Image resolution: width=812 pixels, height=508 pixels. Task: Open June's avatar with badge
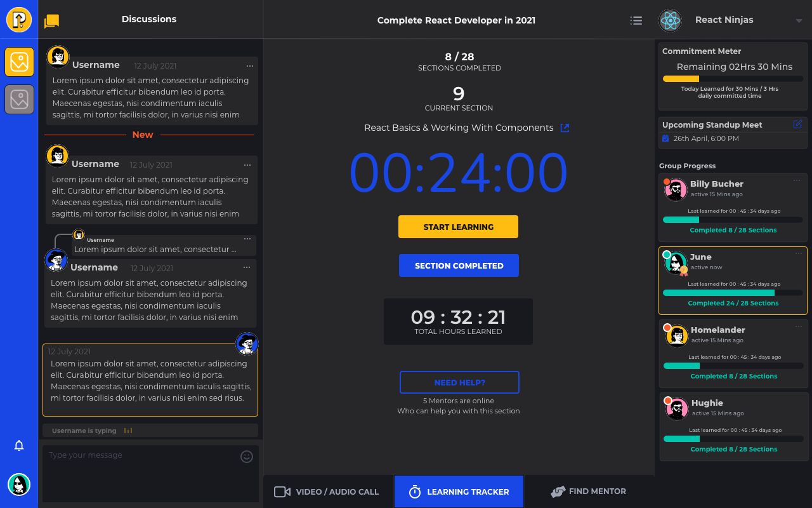[676, 263]
